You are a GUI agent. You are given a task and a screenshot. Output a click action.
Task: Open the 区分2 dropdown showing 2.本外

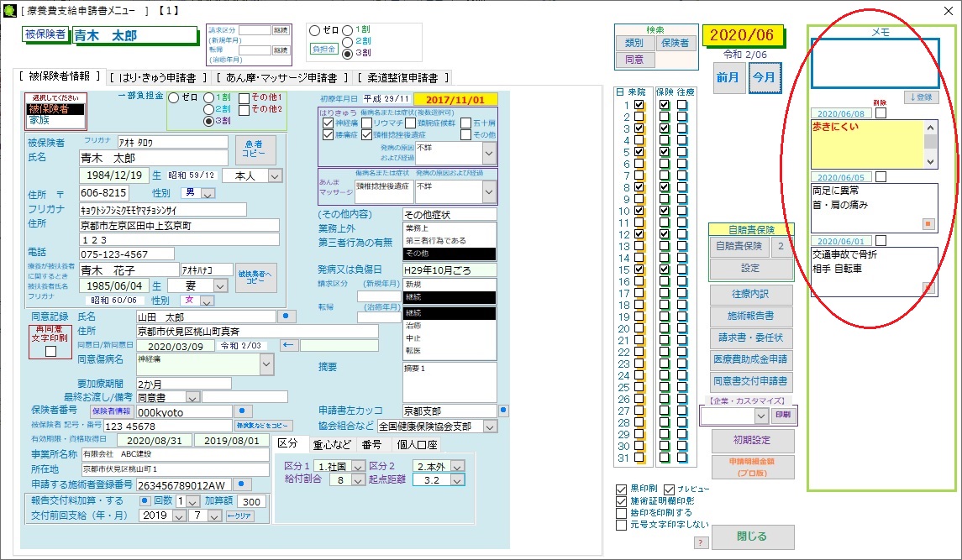click(458, 467)
